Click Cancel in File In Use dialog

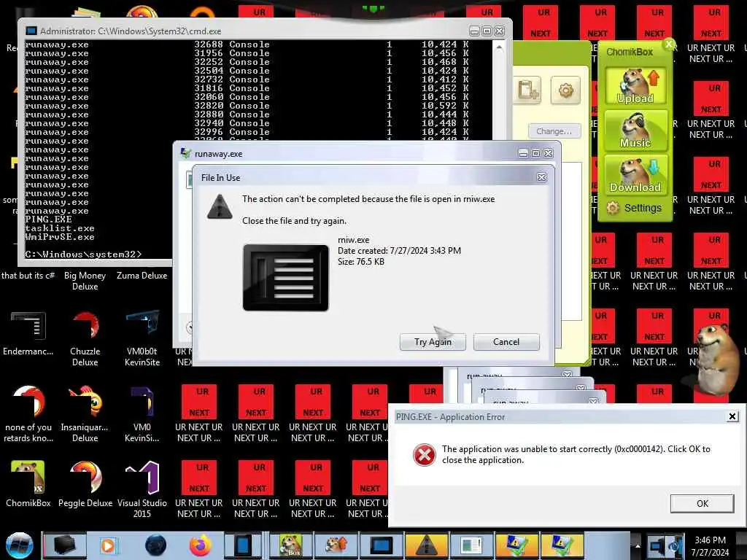[506, 342]
